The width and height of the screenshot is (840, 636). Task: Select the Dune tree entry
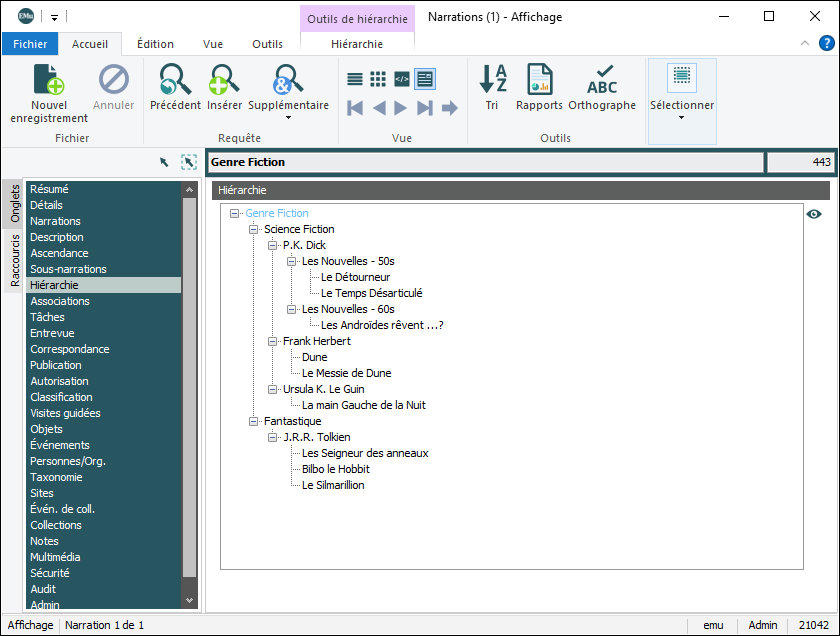(314, 357)
